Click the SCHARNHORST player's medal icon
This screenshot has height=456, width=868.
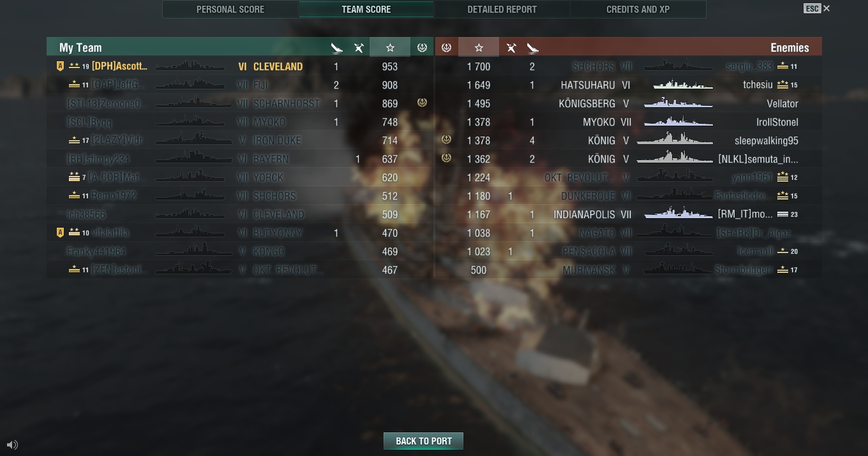422,103
